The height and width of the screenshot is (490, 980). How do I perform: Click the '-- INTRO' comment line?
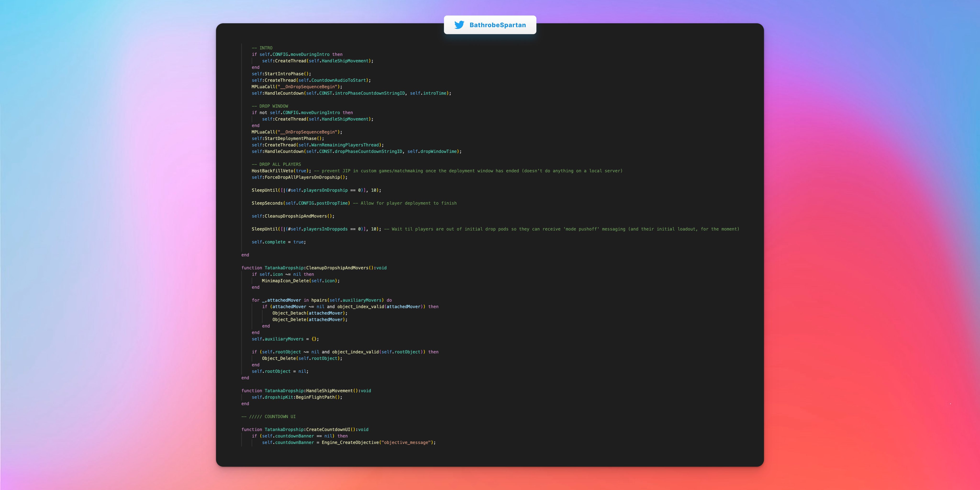pos(262,48)
